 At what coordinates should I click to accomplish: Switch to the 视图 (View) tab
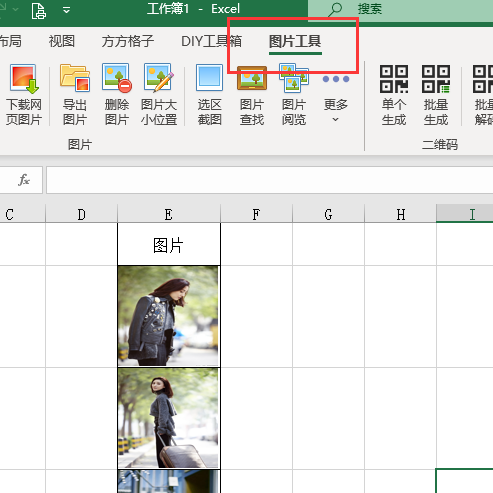(62, 41)
